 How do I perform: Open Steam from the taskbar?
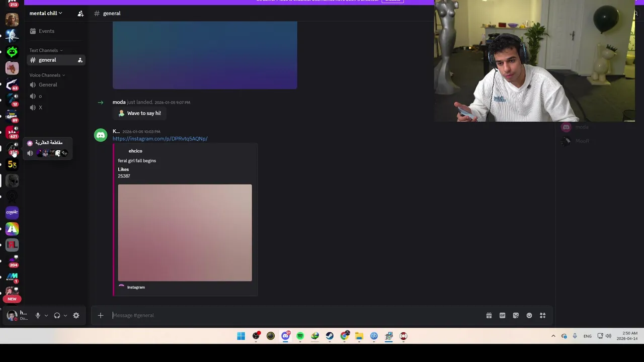click(x=330, y=336)
